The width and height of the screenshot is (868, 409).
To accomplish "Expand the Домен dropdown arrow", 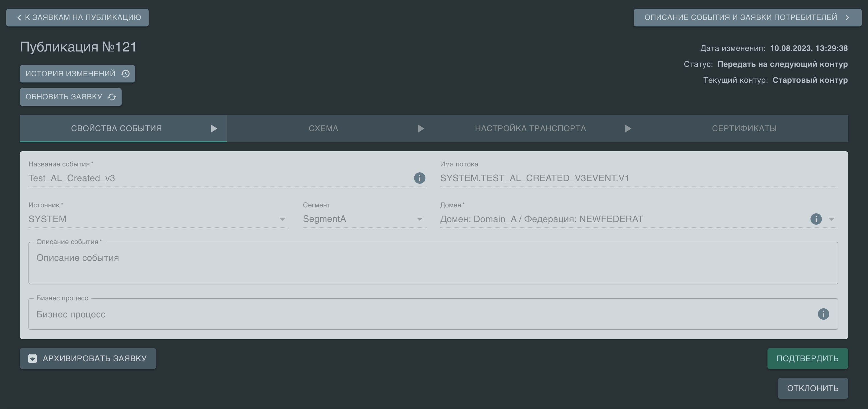I will point(831,219).
